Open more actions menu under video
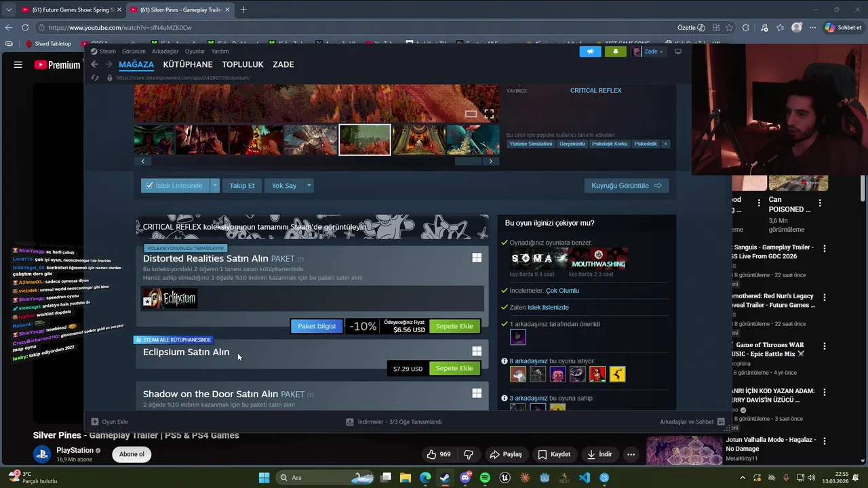Screen dimensions: 868x488 click(631, 454)
